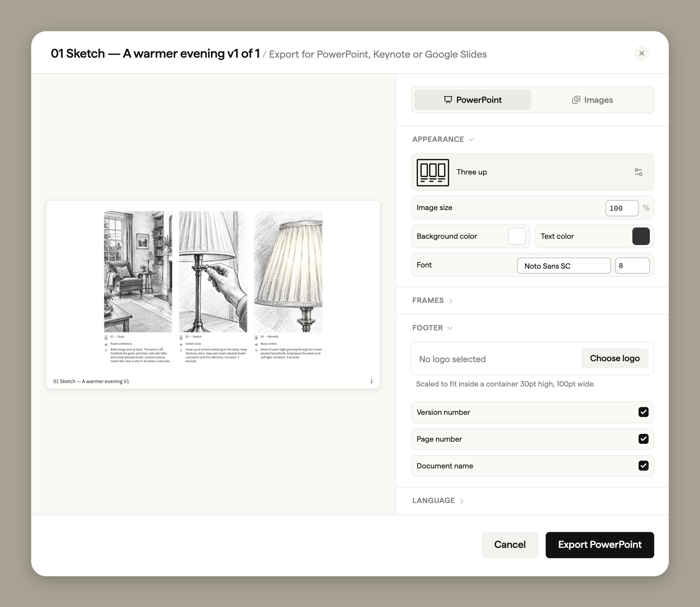Click Export PowerPoint button
700x607 pixels.
point(599,545)
